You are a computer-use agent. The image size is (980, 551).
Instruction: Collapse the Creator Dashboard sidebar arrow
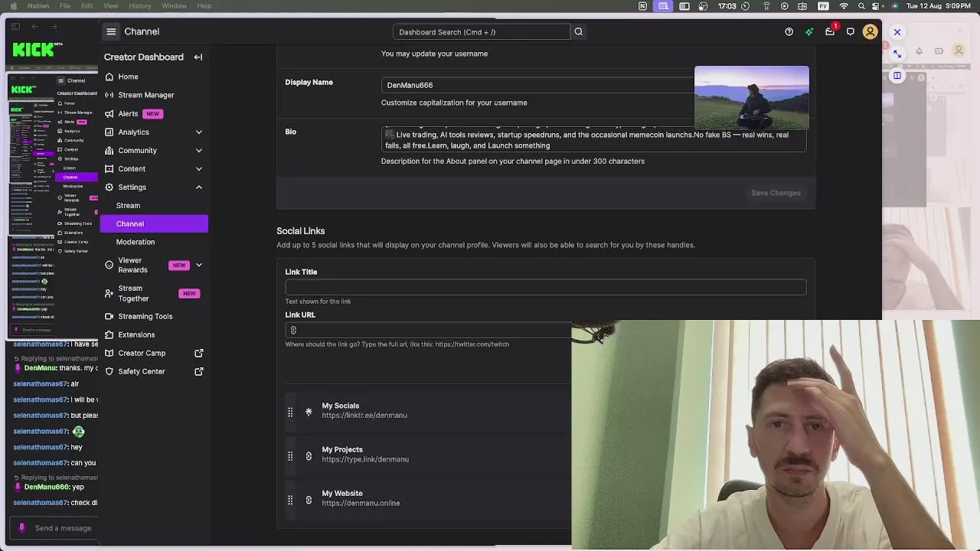(198, 57)
